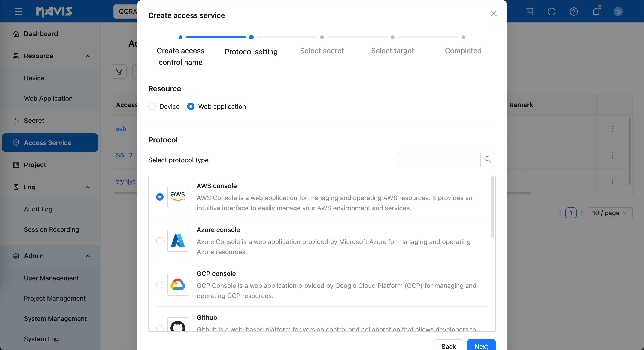The image size is (644, 350).
Task: Open the help question-mark icon
Action: pyautogui.click(x=574, y=12)
